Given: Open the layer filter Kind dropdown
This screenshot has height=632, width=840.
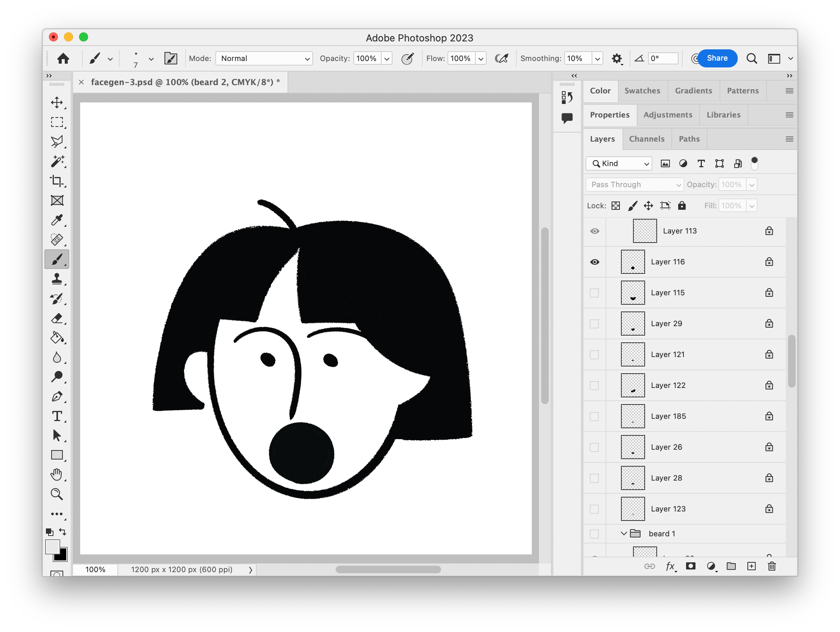Looking at the screenshot, I should click(619, 163).
